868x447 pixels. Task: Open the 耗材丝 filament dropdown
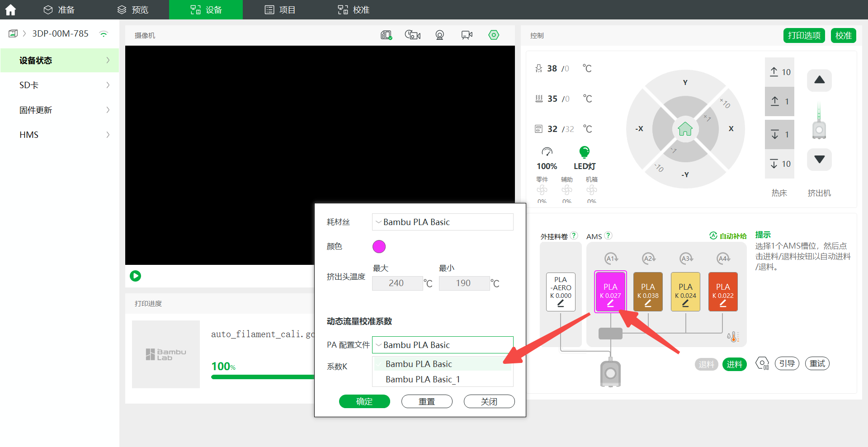pyautogui.click(x=443, y=222)
